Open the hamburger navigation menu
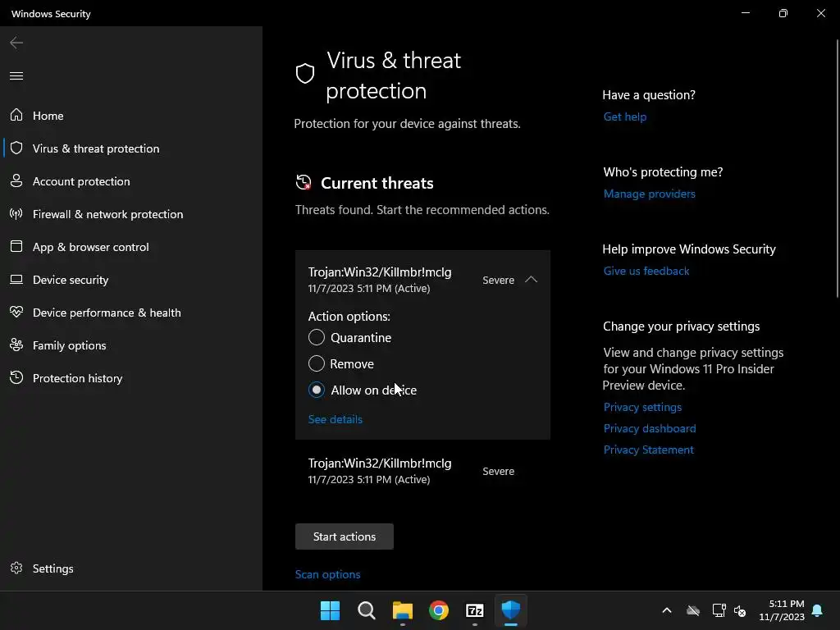 (16, 75)
